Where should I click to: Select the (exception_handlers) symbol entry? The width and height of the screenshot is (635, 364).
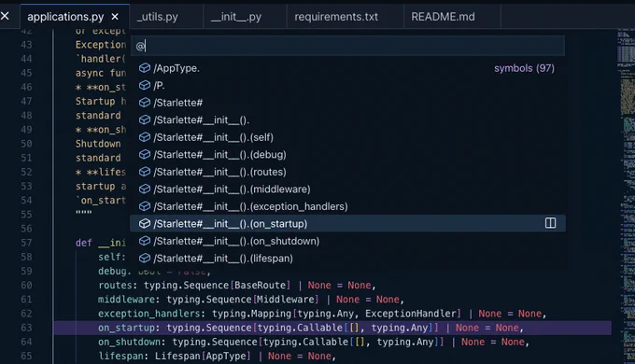[347, 206]
